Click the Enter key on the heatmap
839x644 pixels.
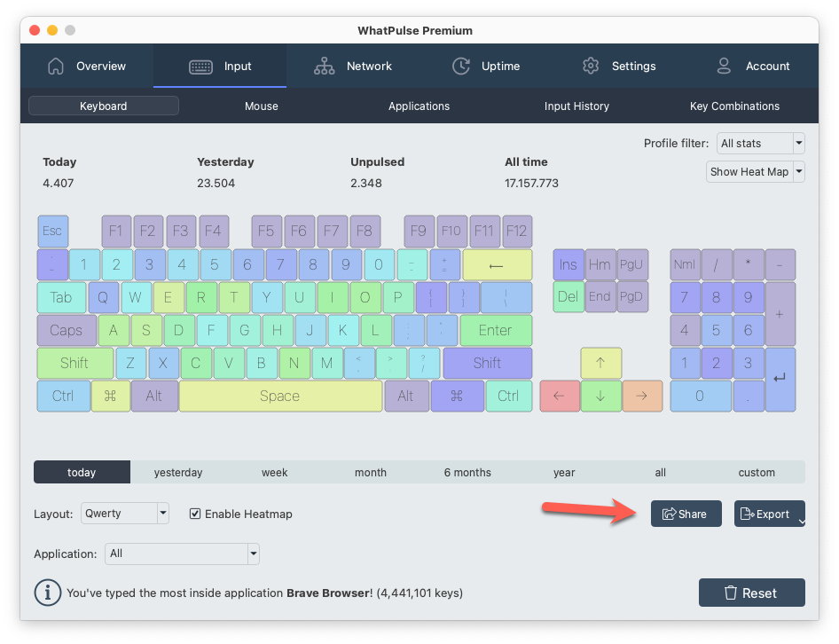(496, 330)
